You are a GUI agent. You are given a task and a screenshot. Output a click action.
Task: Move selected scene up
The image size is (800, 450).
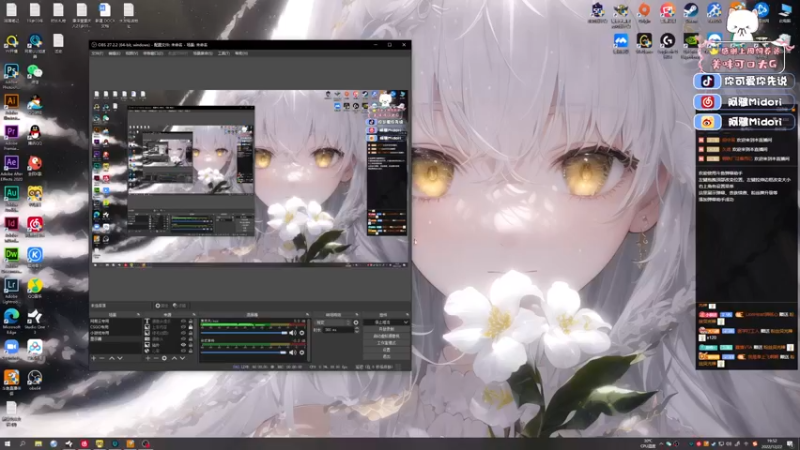pyautogui.click(x=112, y=358)
